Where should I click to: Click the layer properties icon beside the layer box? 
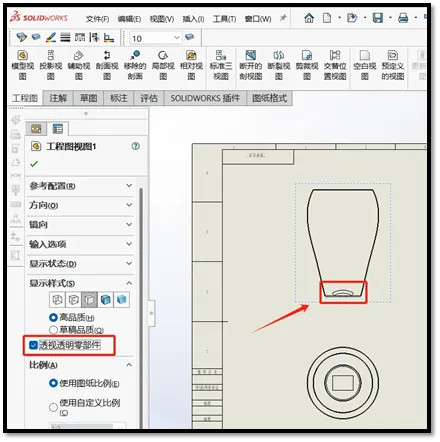(190, 37)
